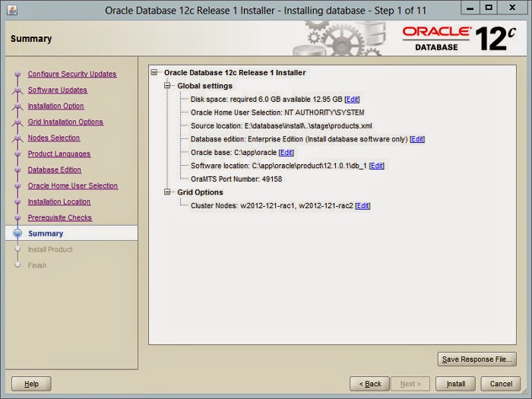Go to Nodes Selection step
This screenshot has width=532, height=399.
click(54, 138)
